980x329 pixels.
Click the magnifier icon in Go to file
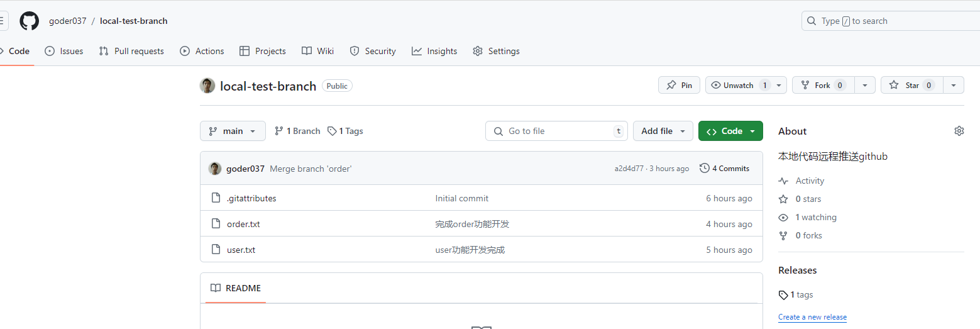(x=498, y=131)
